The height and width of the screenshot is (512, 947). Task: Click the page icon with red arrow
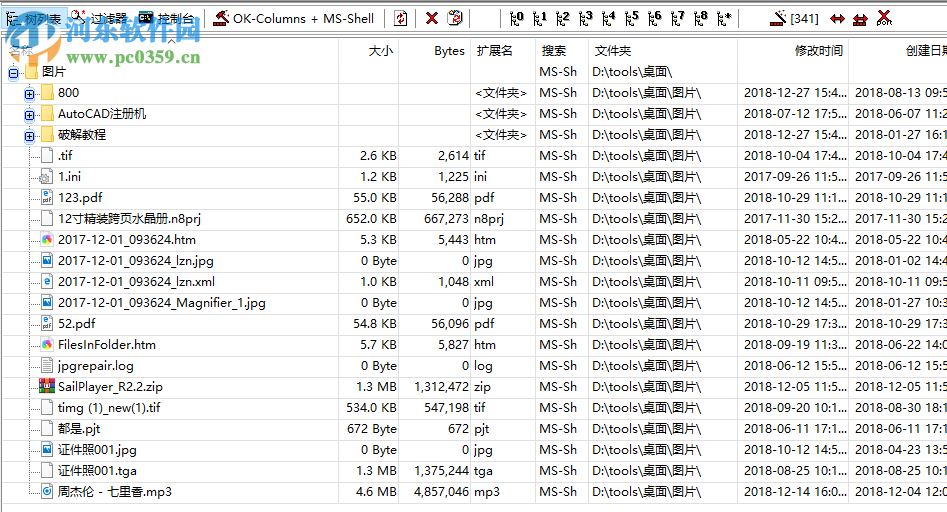[455, 19]
